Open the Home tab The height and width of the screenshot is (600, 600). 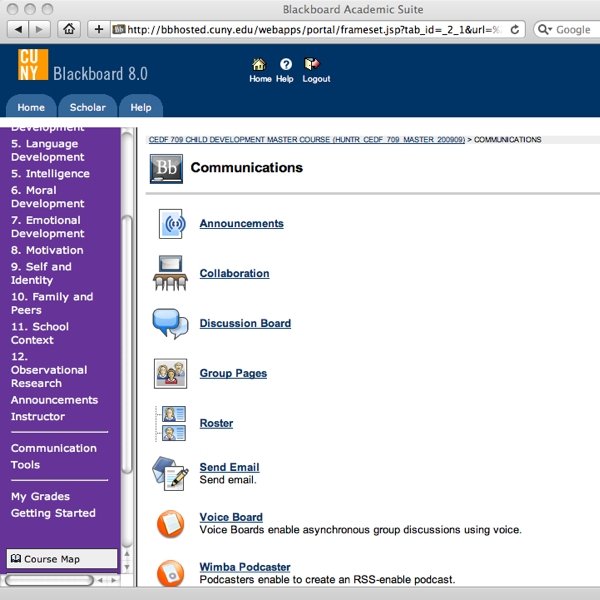[31, 107]
